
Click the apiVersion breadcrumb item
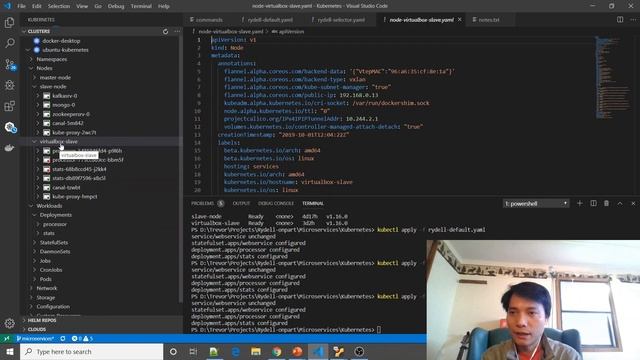pos(288,31)
